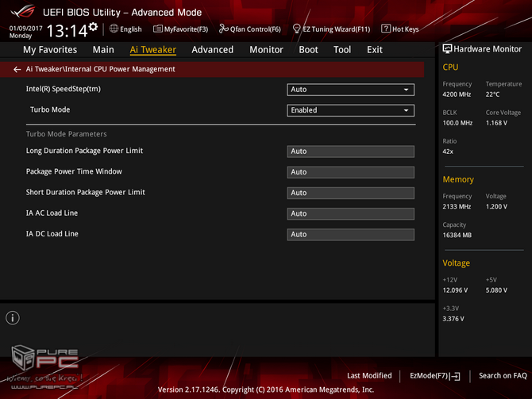This screenshot has height=399, width=532.
Task: Click Ai Tweaker\Internal CPU Power Management breadcrumb
Action: 100,69
